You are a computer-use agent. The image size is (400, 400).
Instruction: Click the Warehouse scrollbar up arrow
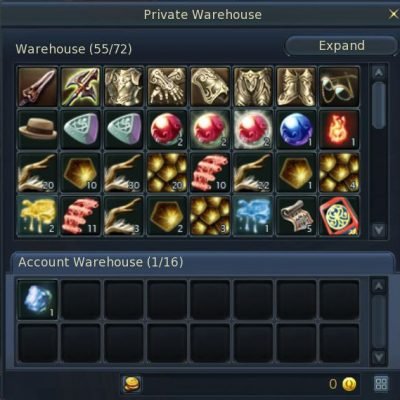click(379, 72)
